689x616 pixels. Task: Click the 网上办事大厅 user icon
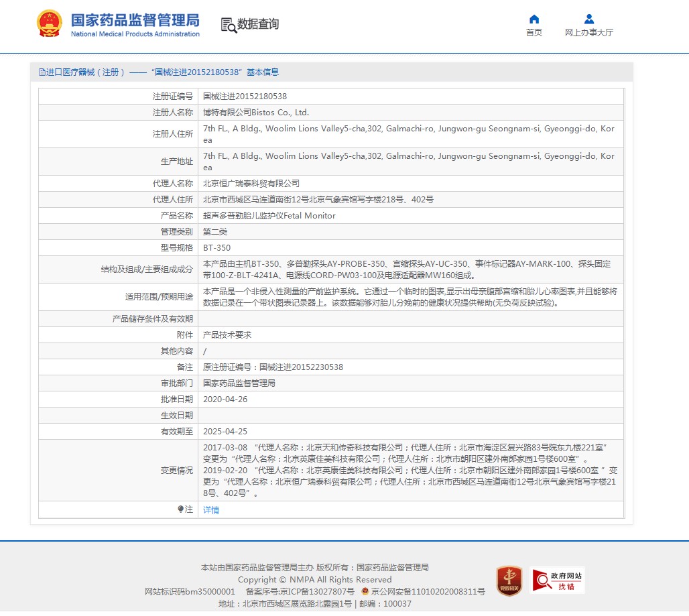[x=588, y=19]
